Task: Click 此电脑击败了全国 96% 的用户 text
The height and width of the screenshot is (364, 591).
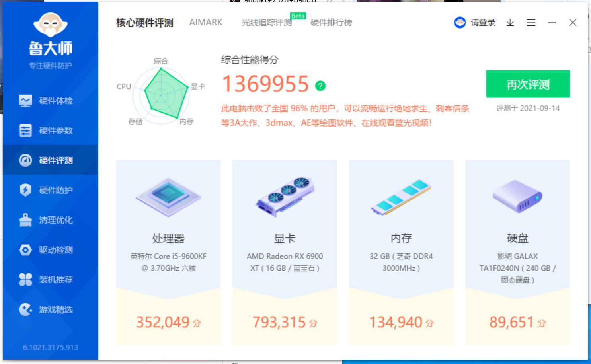Action: 279,109
